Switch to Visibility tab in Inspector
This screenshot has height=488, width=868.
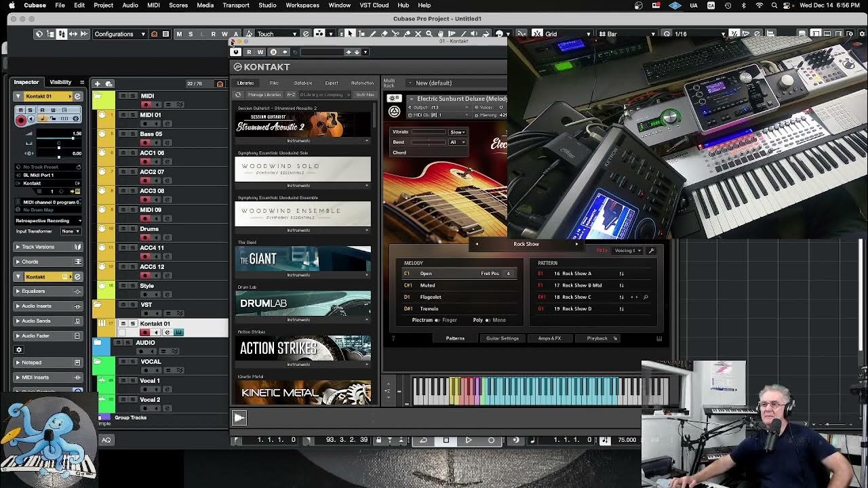pos(60,82)
